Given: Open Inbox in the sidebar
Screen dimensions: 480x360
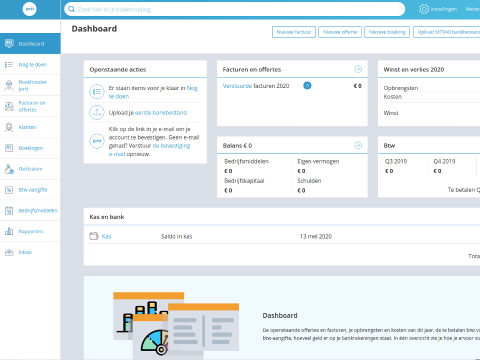Looking at the screenshot, I should click(x=25, y=252).
